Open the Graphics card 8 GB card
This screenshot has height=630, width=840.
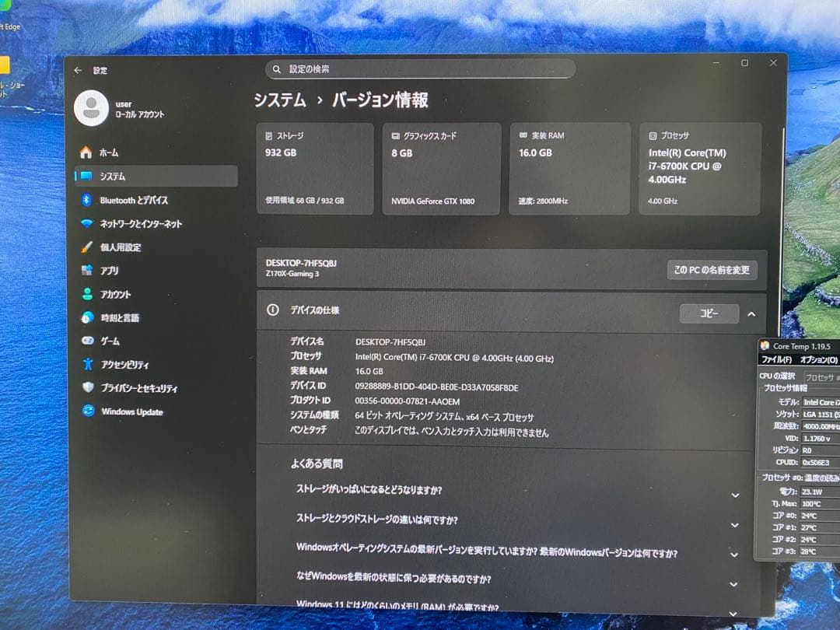pos(442,169)
